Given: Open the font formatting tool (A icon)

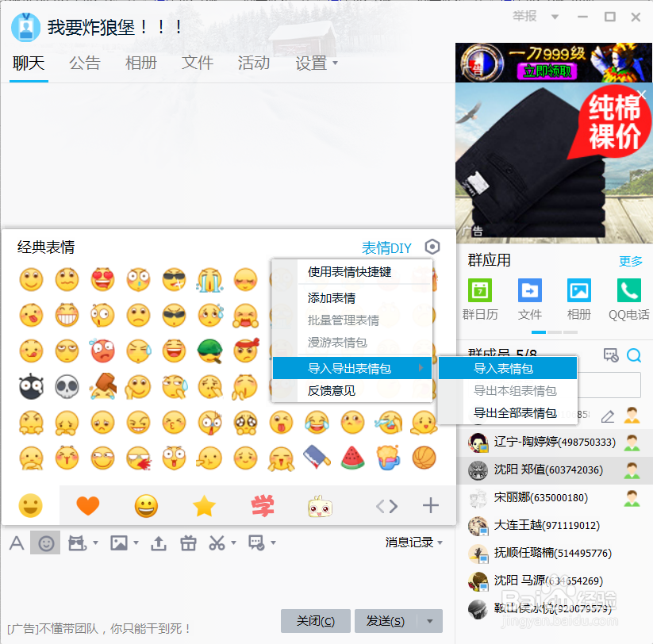Looking at the screenshot, I should click(16, 542).
